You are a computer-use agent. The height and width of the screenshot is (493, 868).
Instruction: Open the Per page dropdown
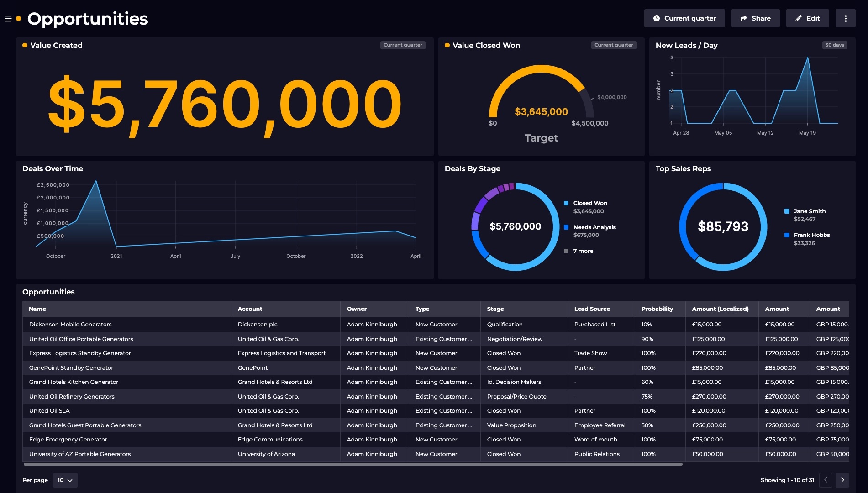click(x=65, y=480)
